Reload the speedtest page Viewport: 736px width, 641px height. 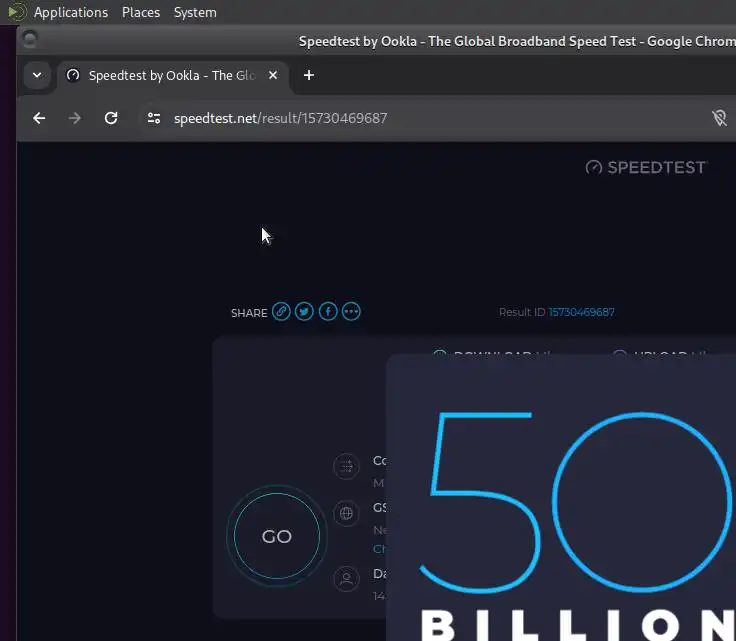point(111,118)
